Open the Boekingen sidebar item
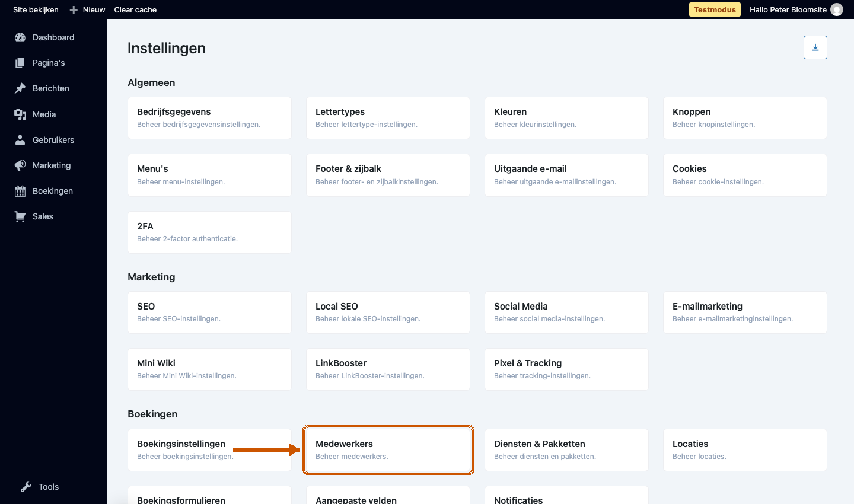Viewport: 854px width, 504px height. (x=53, y=191)
